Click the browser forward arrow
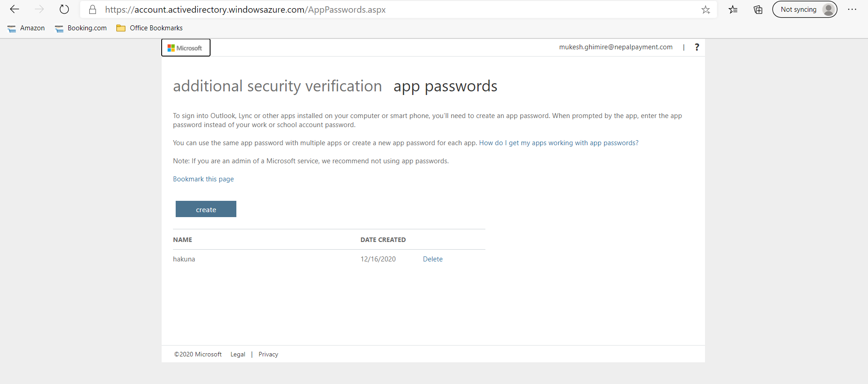868x384 pixels. [39, 9]
